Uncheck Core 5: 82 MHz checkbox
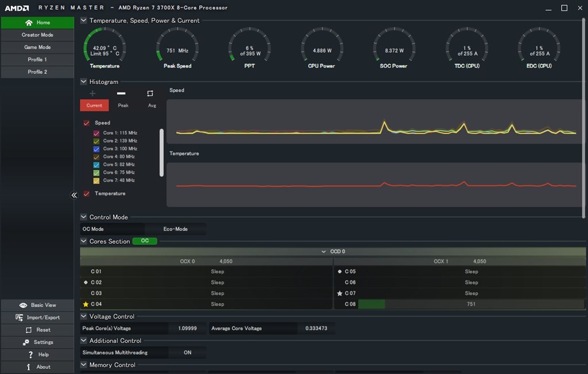Screen dimensions: 588x374 coord(96,165)
